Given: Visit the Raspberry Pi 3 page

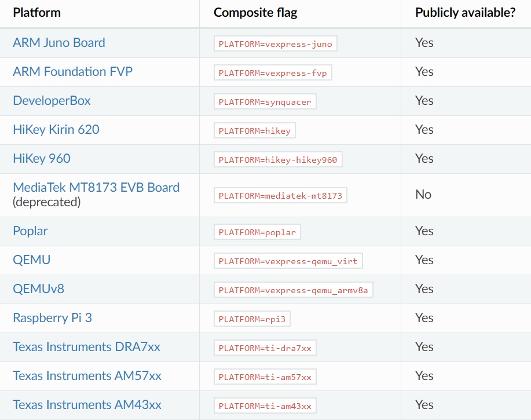Looking at the screenshot, I should pyautogui.click(x=52, y=317).
